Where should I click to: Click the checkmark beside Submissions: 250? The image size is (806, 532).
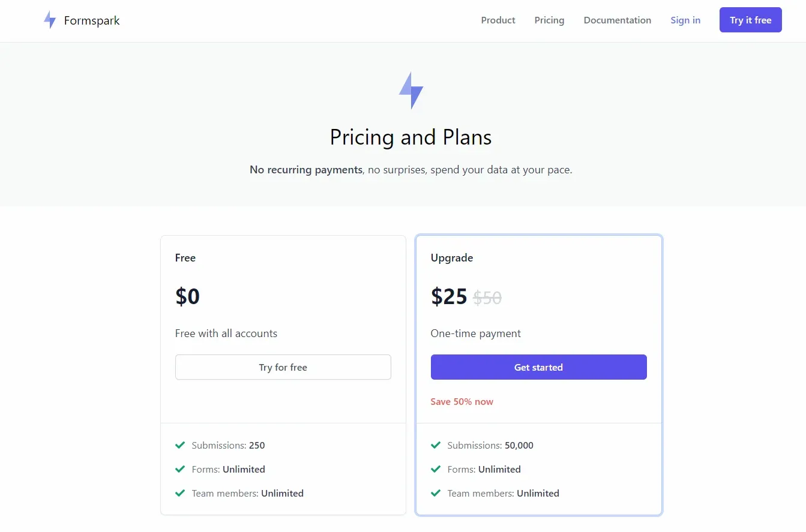[x=179, y=445]
